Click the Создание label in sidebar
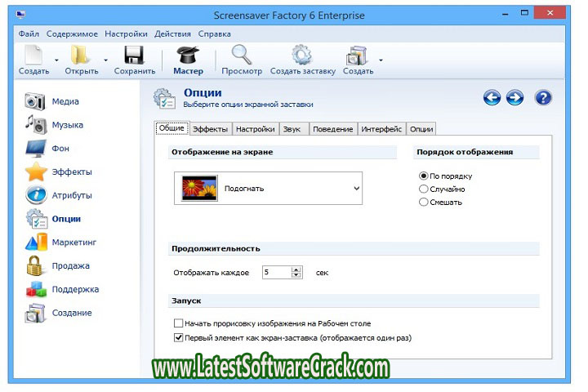 point(72,313)
